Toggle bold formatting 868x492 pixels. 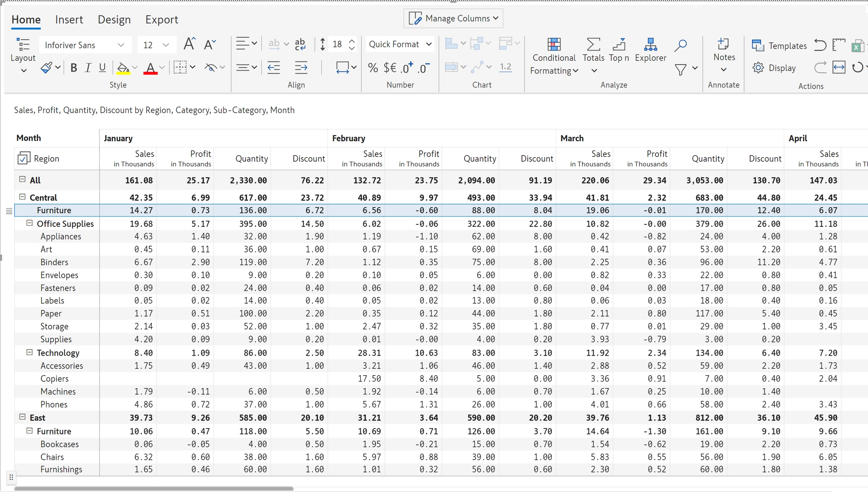click(74, 68)
